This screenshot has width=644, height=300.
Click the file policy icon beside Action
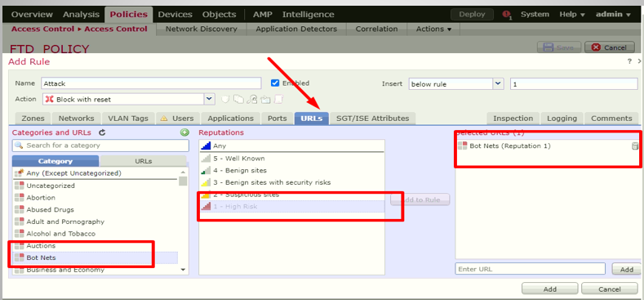[x=238, y=99]
